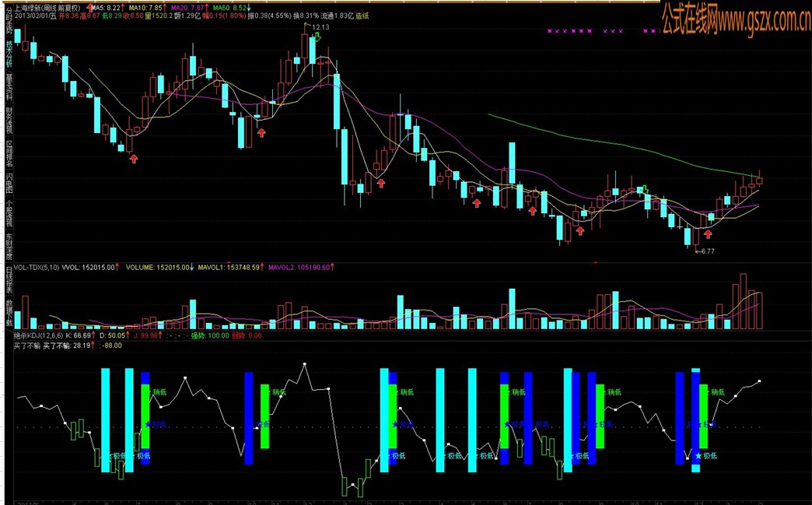
Task: Click the 量1520.2 volume text
Action: [159, 16]
